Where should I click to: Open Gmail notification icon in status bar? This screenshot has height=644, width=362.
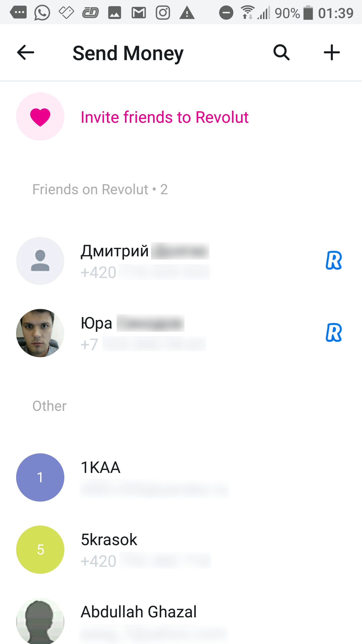click(x=139, y=13)
